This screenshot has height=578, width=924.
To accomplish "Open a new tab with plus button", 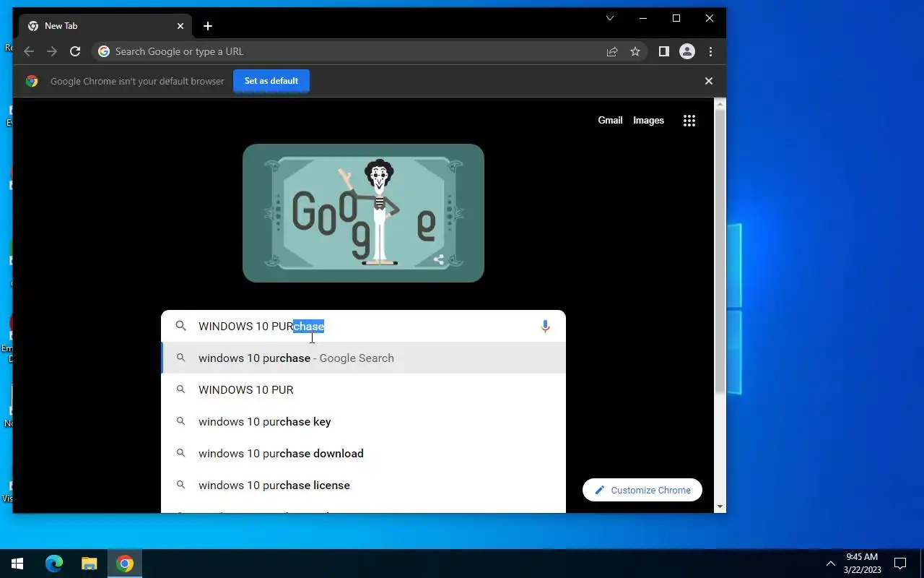I will [208, 26].
